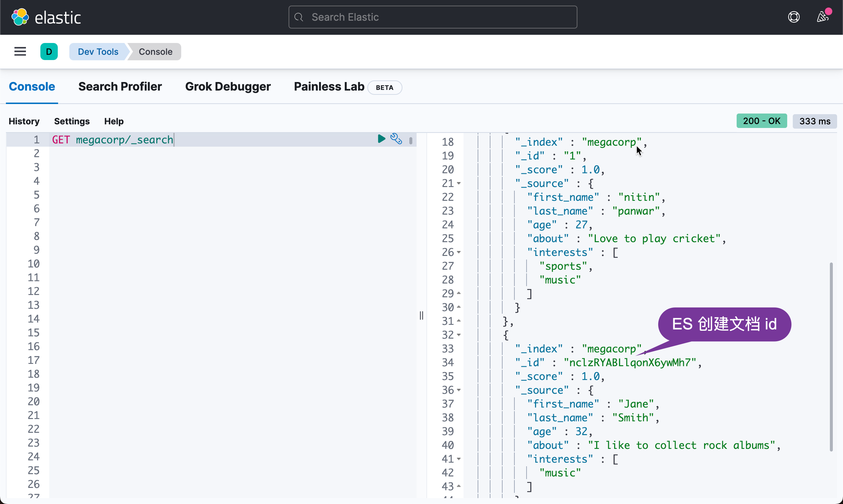The image size is (843, 504).
Task: Open the Grok Debugger tab
Action: tap(228, 87)
